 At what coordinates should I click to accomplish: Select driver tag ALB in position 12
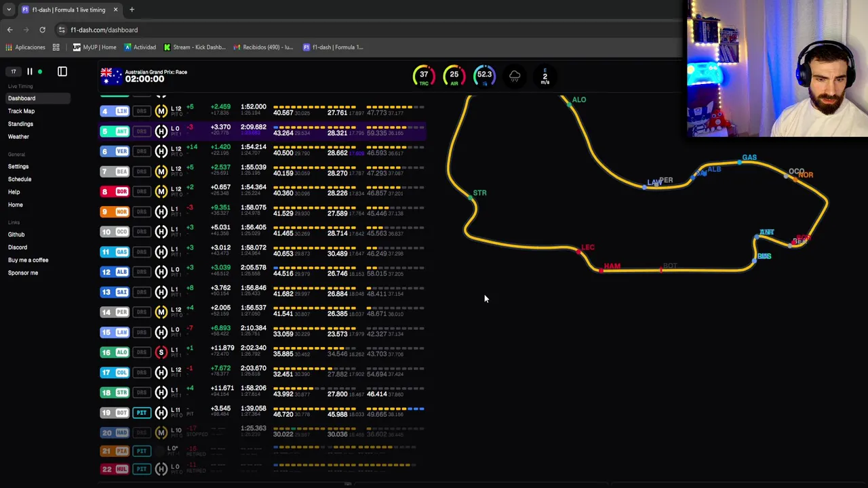point(115,272)
